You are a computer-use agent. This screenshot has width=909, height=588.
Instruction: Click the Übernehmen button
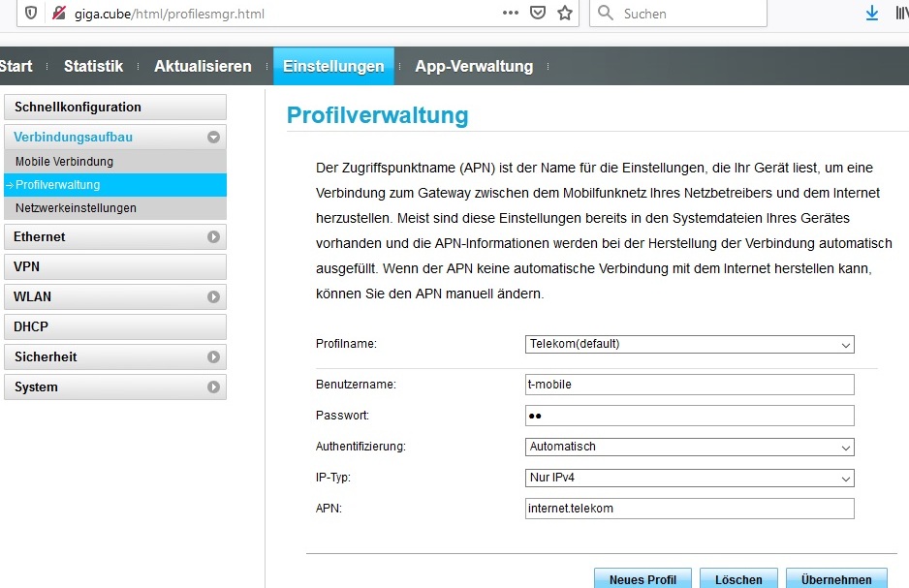835,579
